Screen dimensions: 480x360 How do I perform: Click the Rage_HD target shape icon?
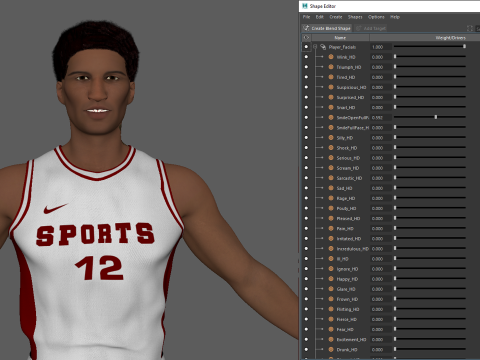331,198
